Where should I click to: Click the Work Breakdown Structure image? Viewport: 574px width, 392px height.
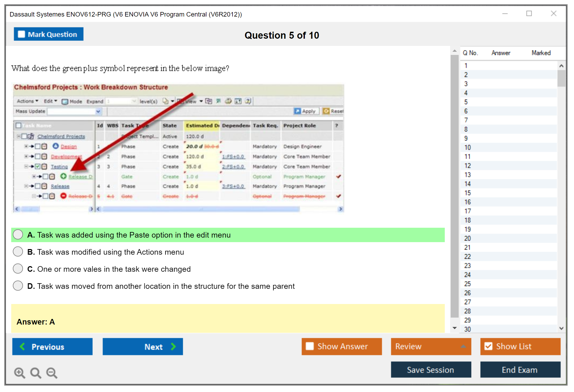[178, 148]
